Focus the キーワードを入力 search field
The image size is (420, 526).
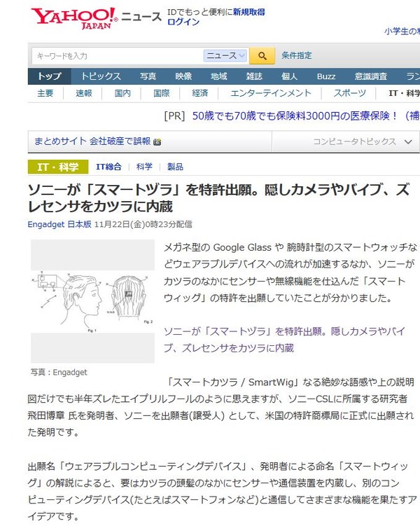pos(118,56)
